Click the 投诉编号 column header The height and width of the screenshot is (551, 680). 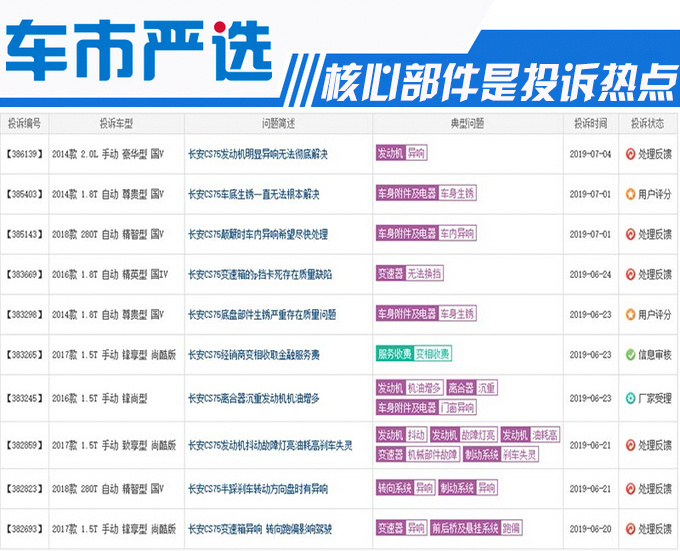[25, 124]
